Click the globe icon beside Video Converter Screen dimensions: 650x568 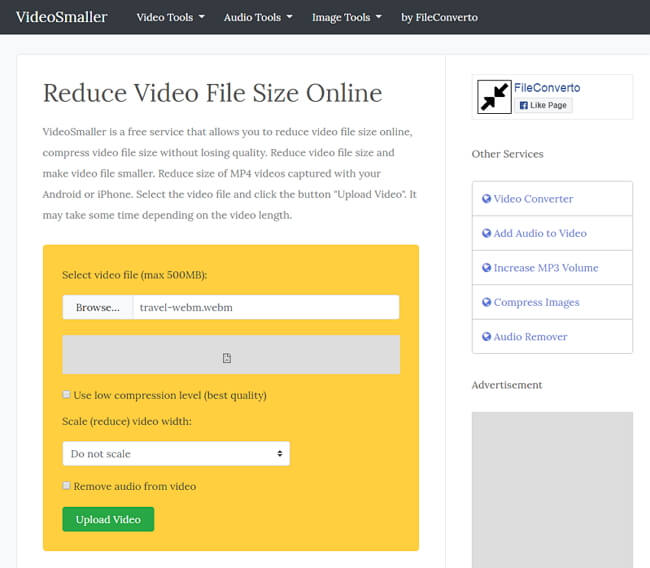tap(486, 199)
